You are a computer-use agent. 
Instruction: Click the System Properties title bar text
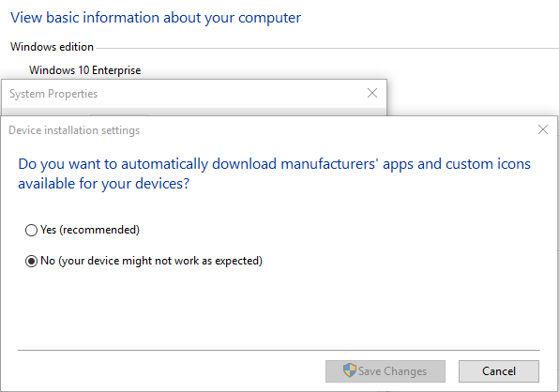(x=53, y=94)
